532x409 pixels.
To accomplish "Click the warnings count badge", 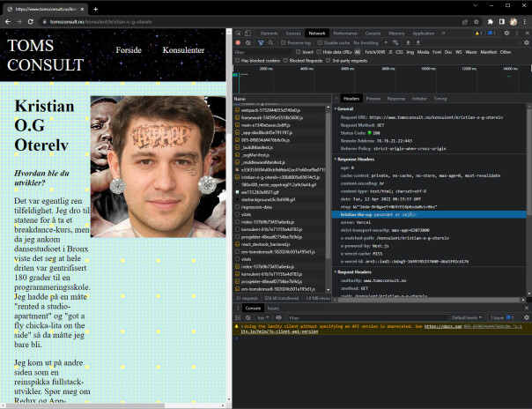I will point(479,33).
